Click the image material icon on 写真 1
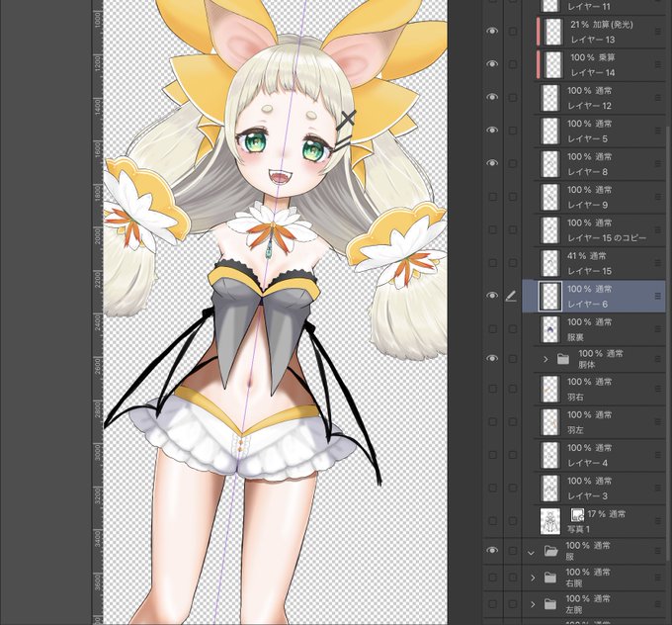Viewport: 672px width, 625px height. coord(577,514)
